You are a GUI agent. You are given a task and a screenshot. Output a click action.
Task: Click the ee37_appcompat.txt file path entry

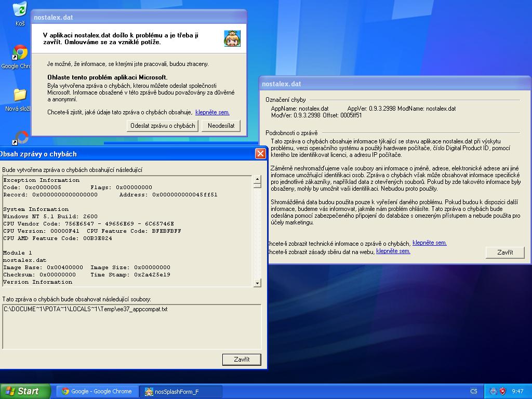86,309
